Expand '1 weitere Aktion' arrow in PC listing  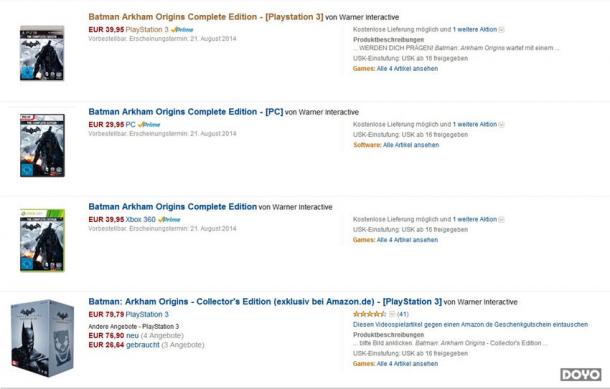click(501, 124)
